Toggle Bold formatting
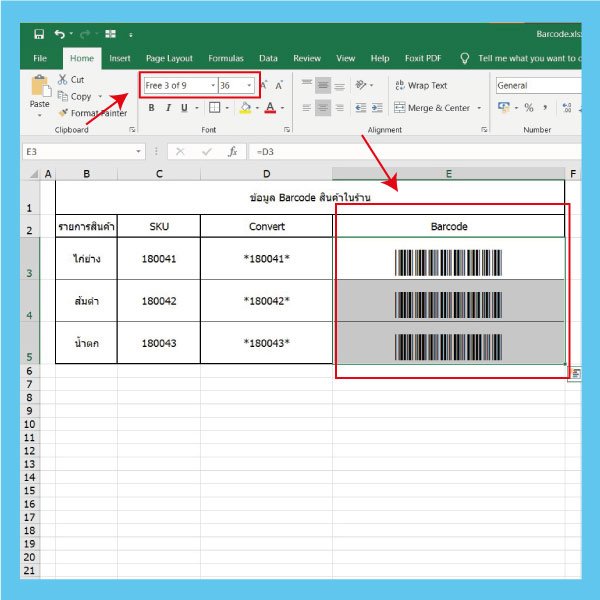Viewport: 600px width, 600px height. [x=152, y=108]
